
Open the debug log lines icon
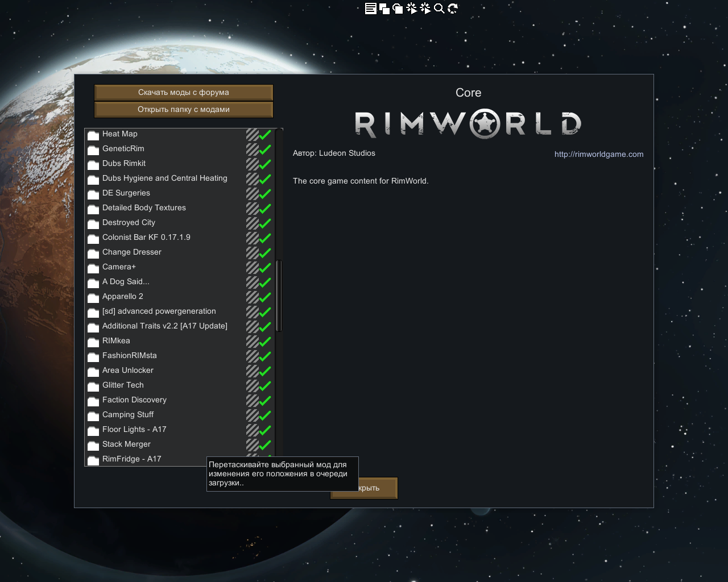point(370,9)
